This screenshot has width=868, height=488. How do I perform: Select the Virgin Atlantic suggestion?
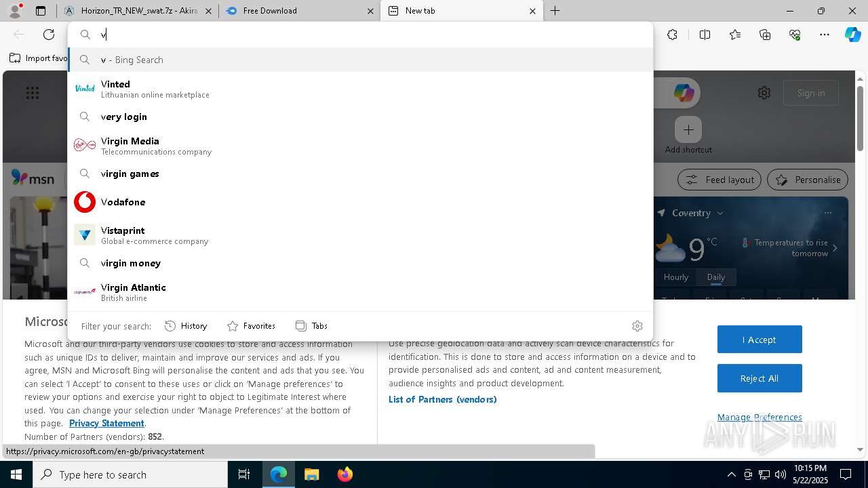coord(360,292)
